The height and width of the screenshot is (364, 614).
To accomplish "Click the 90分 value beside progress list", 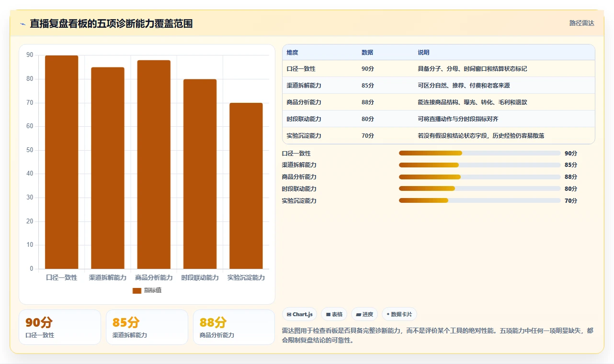I will point(571,153).
